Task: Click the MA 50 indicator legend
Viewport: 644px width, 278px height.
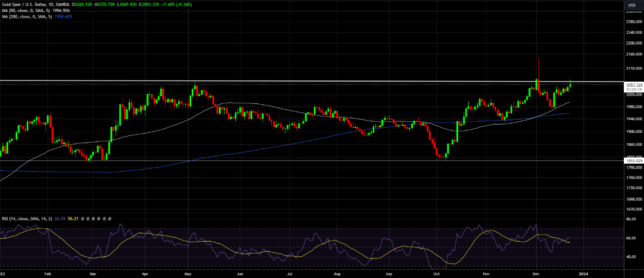Action: [x=26, y=10]
